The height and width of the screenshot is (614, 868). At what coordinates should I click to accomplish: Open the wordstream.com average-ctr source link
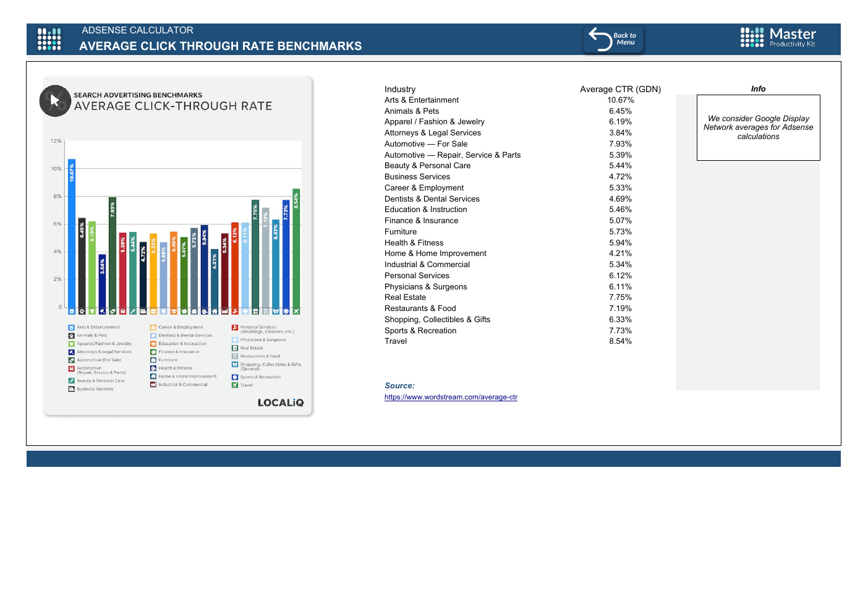(451, 397)
